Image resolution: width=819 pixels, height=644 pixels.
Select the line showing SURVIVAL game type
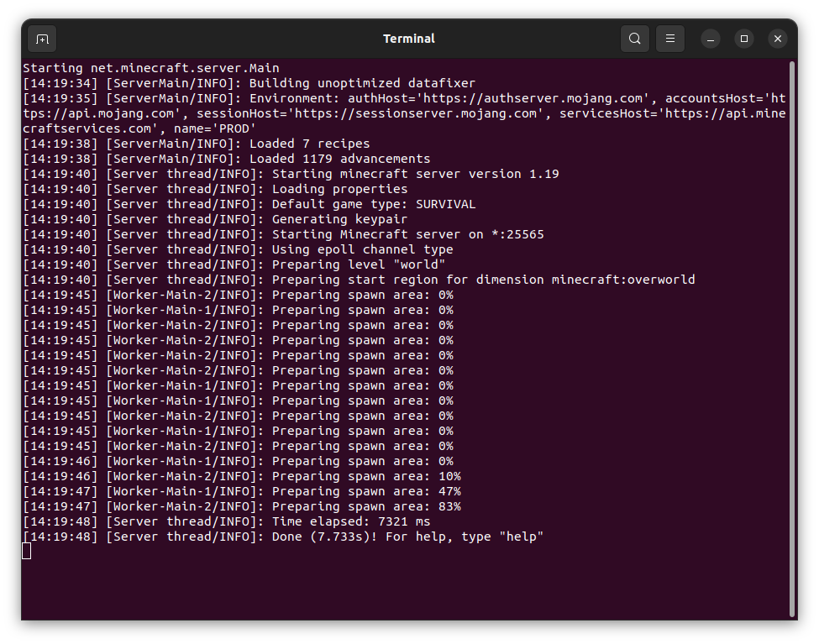point(252,203)
